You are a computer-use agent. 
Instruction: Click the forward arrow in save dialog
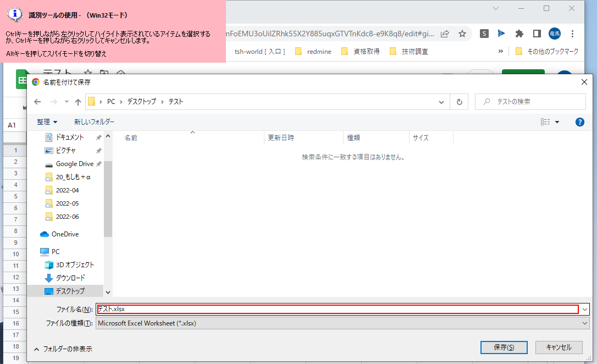tap(54, 102)
